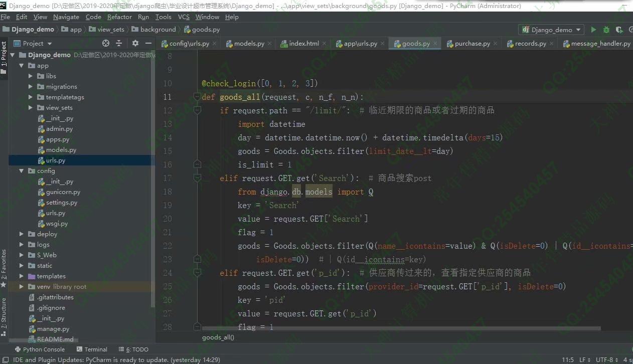Open the Terminal tool window
The height and width of the screenshot is (364, 633).
tap(92, 349)
